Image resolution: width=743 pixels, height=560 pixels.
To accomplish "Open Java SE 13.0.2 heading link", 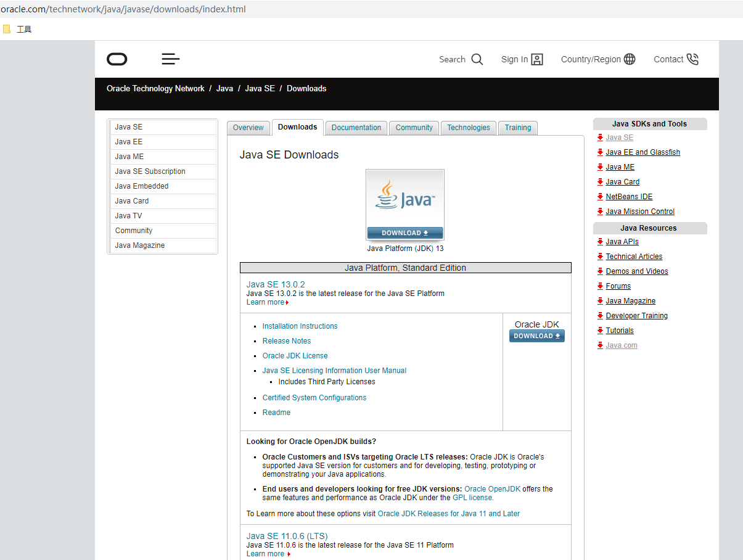I will [x=276, y=284].
